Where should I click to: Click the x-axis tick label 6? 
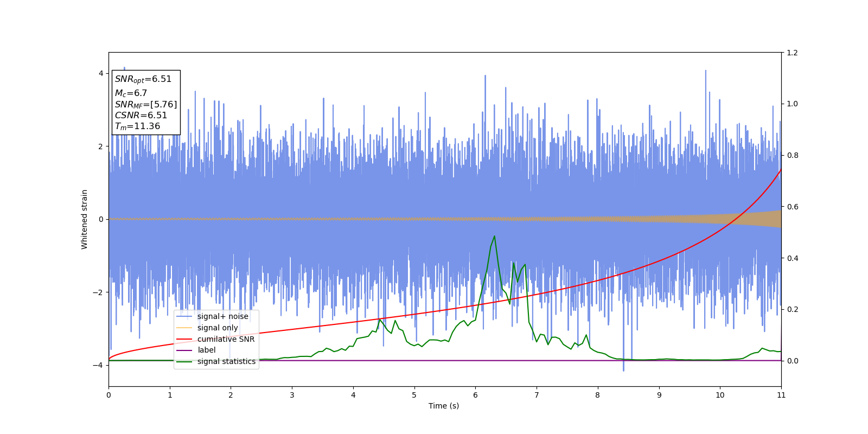coord(476,395)
